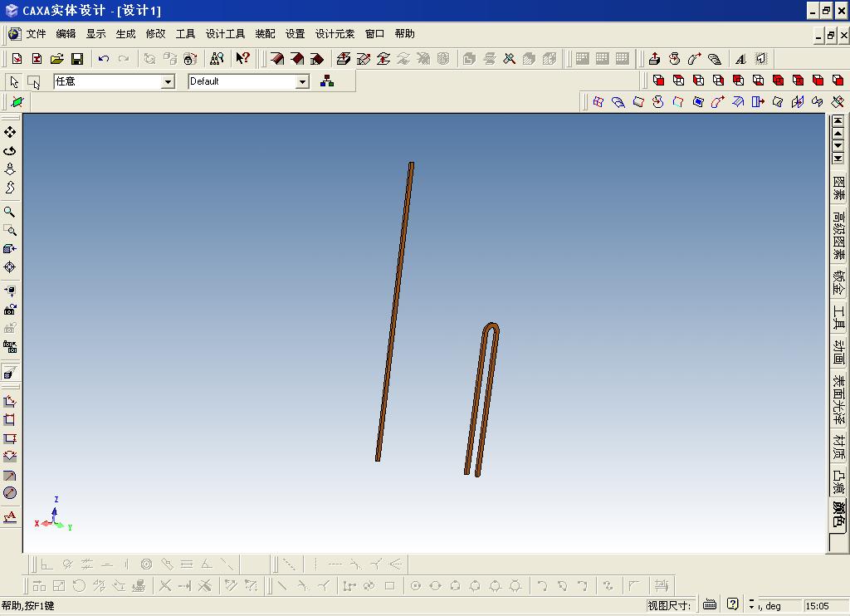Image resolution: width=850 pixels, height=616 pixels.
Task: Open the 帮助 menu
Action: coord(404,33)
